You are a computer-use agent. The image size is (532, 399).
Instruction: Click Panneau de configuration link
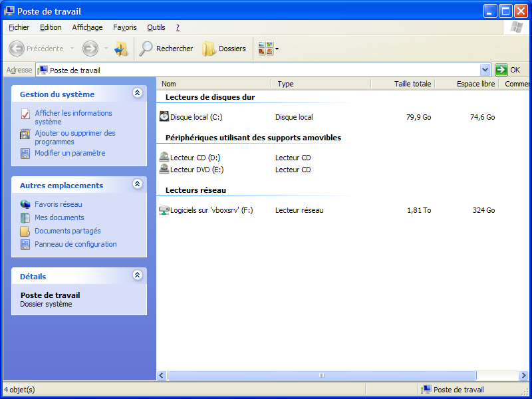pyautogui.click(x=75, y=244)
